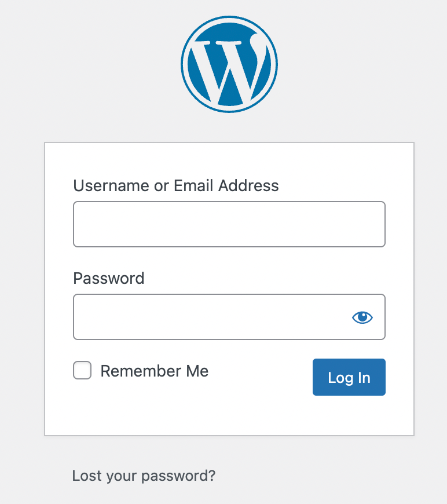Tick the box beside Remember Me
Screen dimensions: 447x504
pos(82,371)
